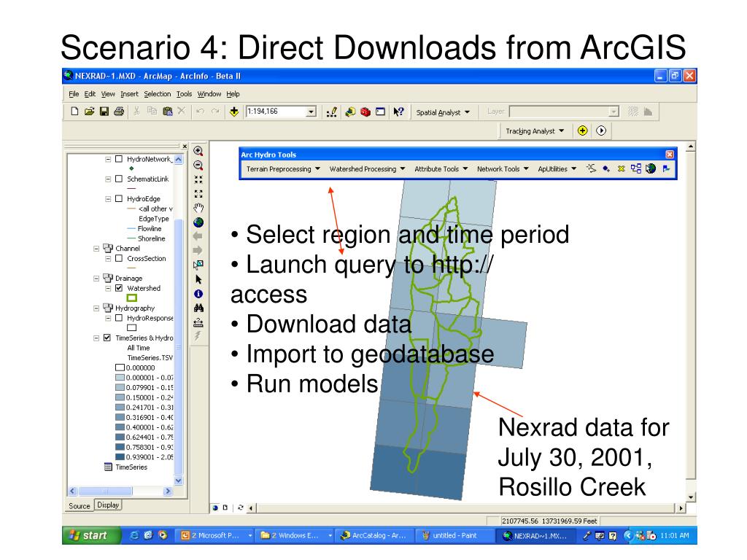Click the Tracking Analyst playback icon
The image size is (747, 560).
(601, 131)
